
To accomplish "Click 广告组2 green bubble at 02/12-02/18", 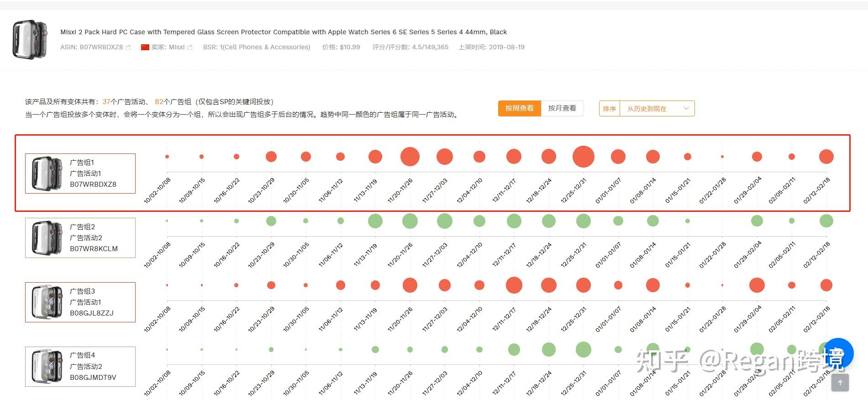I will [826, 221].
